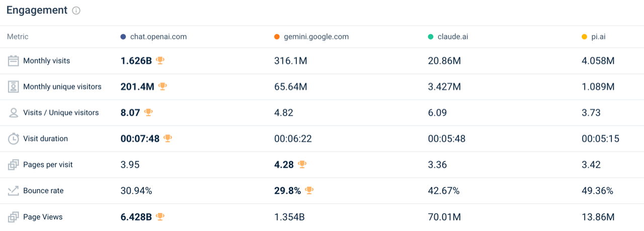Click the calendar icon for Monthly visits
Viewport: 644px width, 231px height.
[14, 61]
